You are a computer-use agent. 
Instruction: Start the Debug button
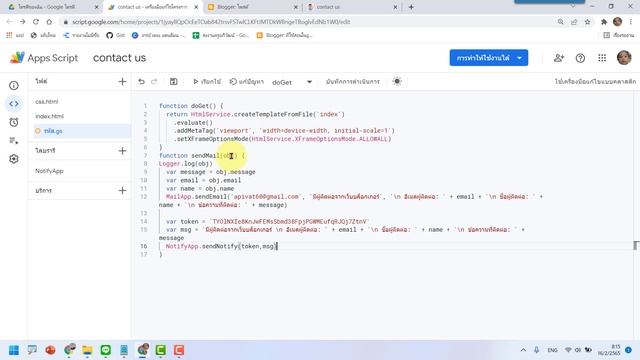(x=247, y=82)
